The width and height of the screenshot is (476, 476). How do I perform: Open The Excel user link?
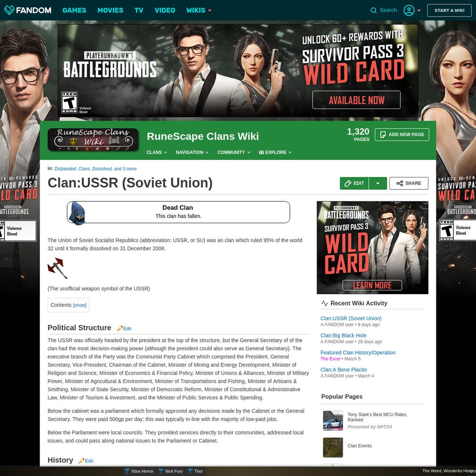tap(330, 359)
